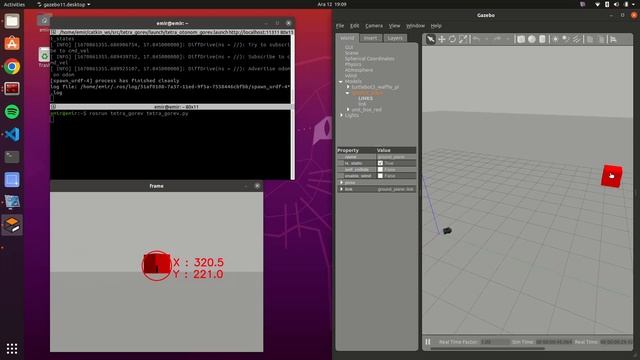Collapse the Models tree node

(341, 82)
